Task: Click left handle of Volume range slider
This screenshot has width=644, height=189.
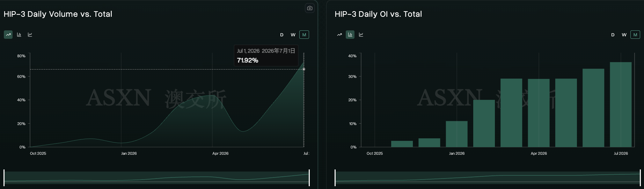Action: 4,178
